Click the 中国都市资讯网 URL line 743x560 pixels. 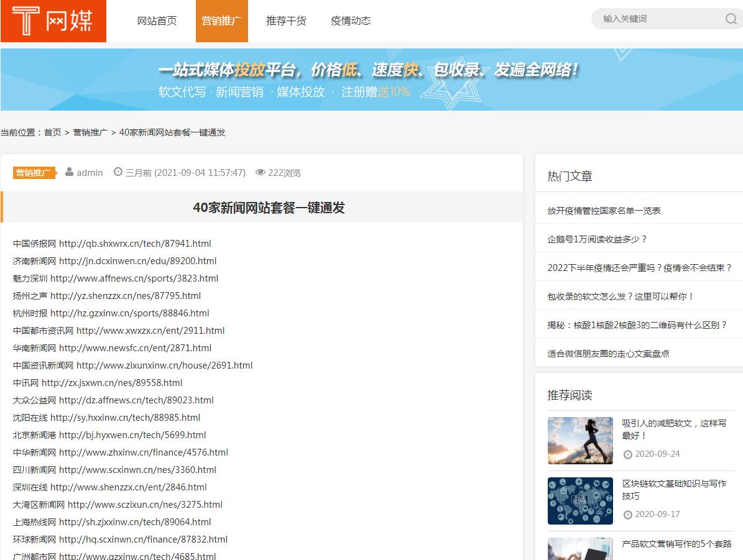[119, 331]
